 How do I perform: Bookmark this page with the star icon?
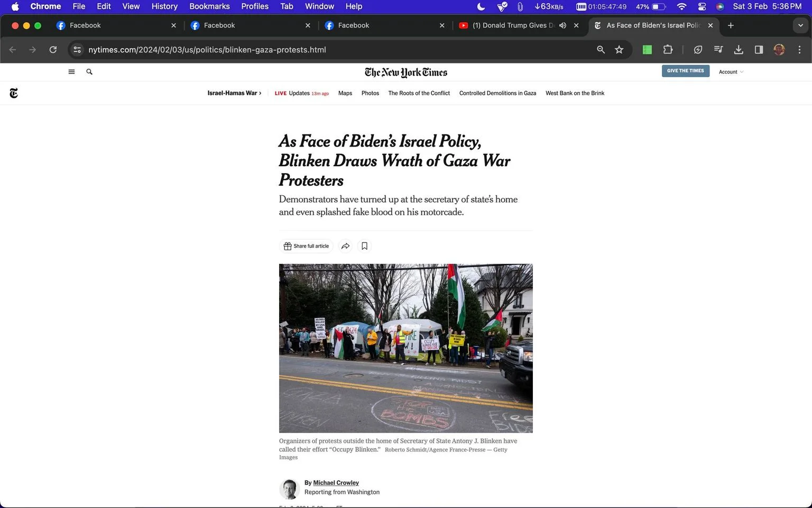tap(619, 50)
